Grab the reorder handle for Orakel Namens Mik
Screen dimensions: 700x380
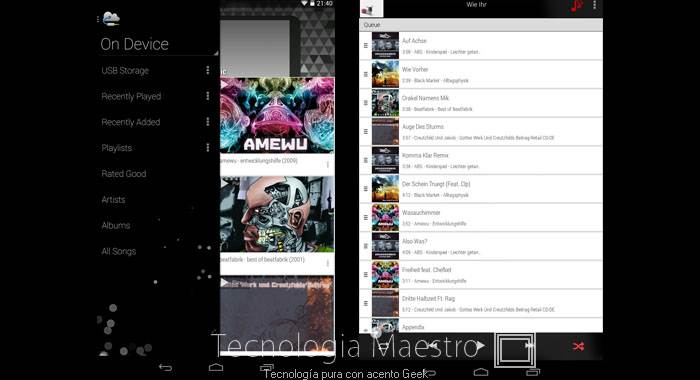[x=366, y=103]
